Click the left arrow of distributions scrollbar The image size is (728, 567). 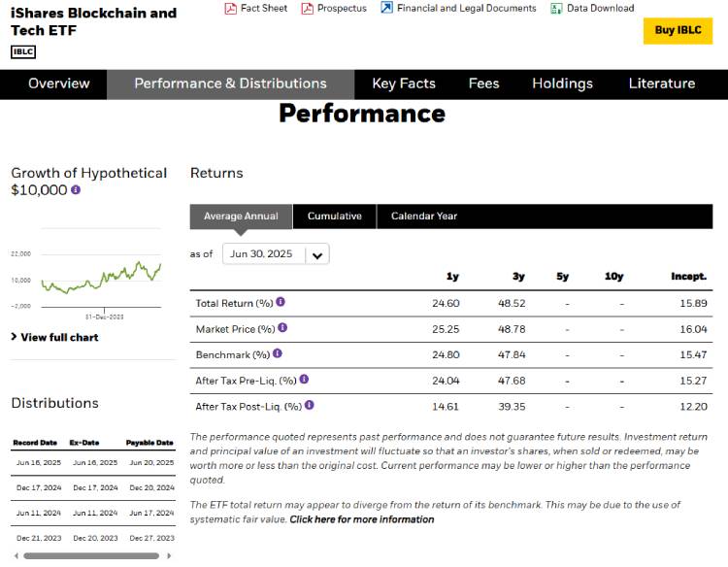[x=17, y=556]
